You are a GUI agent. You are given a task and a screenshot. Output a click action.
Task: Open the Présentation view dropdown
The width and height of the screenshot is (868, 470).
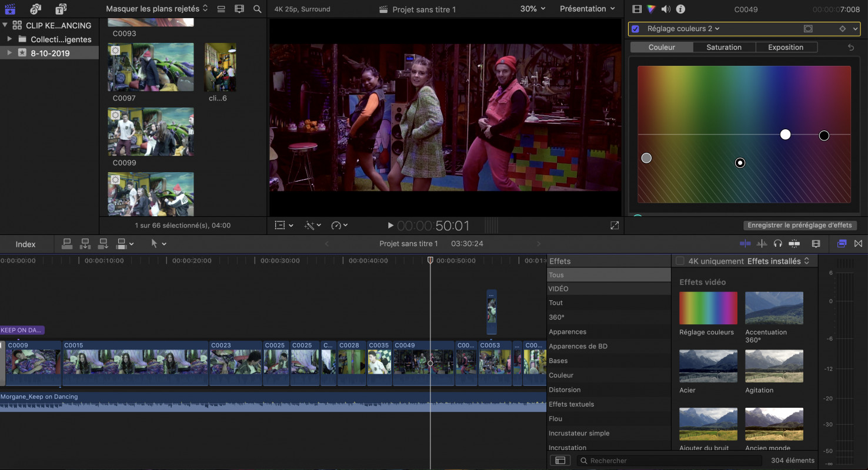587,9
